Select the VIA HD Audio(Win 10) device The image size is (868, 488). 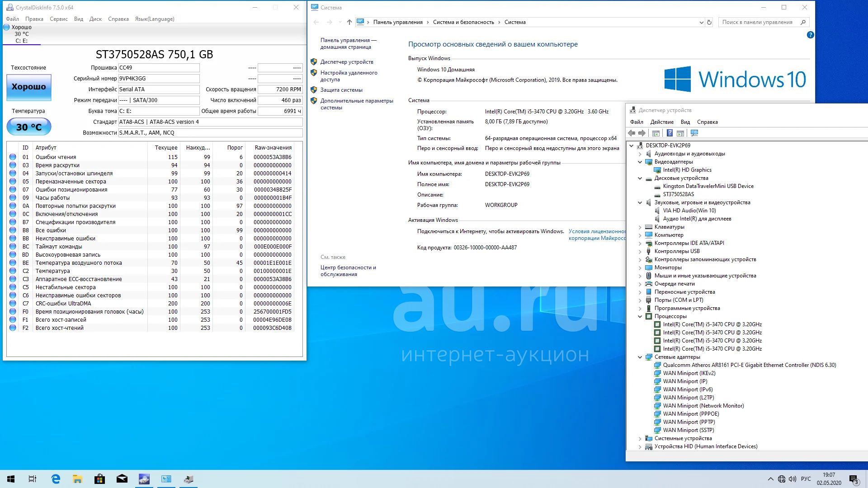coord(689,211)
